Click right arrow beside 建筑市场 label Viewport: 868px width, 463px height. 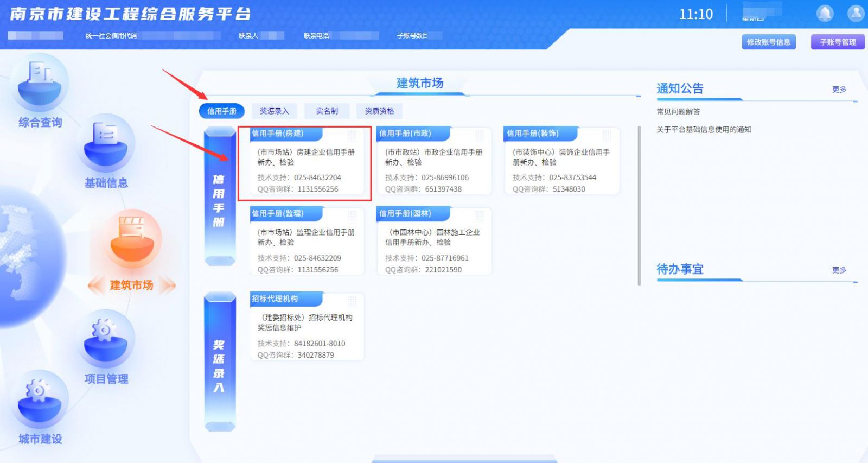(168, 284)
